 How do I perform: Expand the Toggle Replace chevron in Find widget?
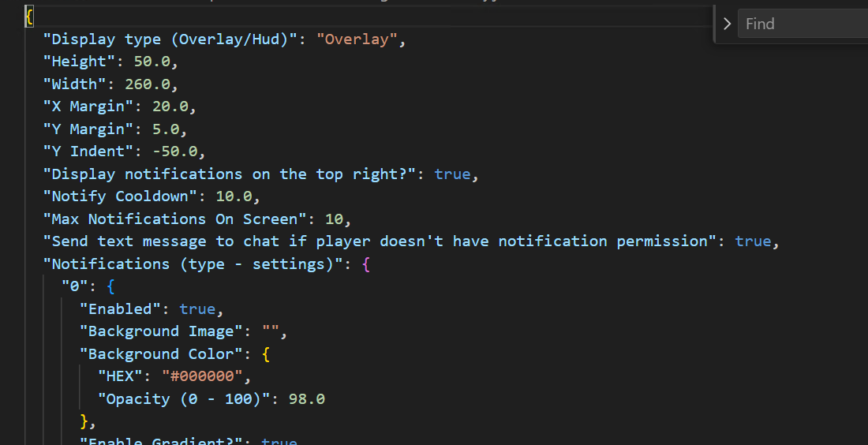pos(727,24)
